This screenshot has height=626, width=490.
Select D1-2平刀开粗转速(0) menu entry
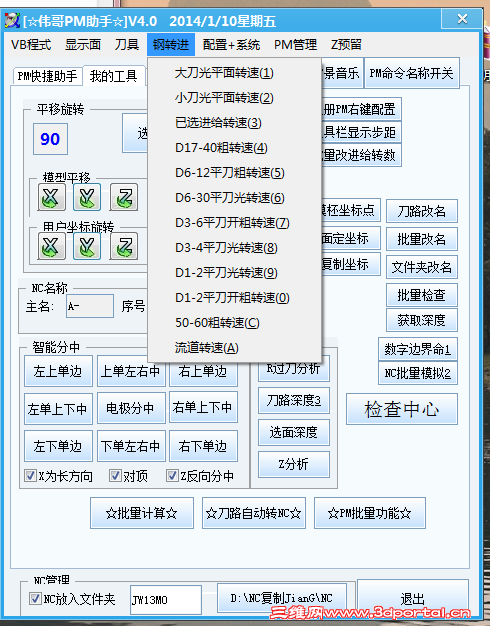point(234,298)
